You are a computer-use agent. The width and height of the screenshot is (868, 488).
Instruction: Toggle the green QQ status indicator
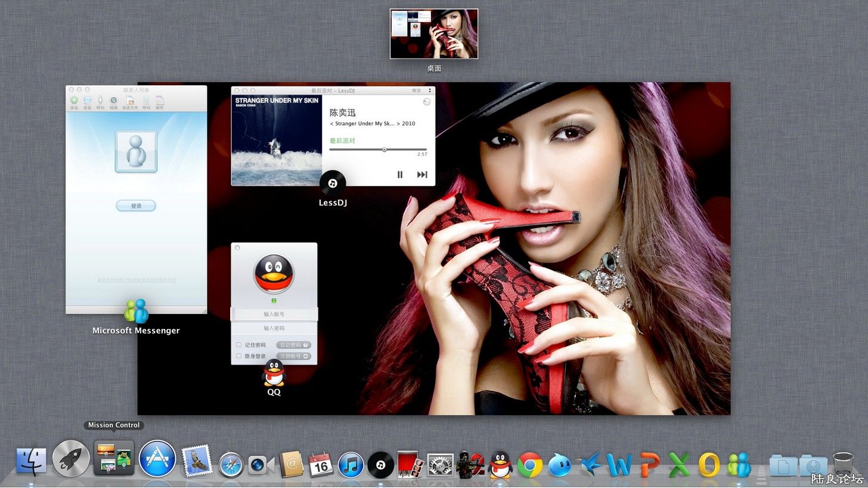click(x=274, y=300)
